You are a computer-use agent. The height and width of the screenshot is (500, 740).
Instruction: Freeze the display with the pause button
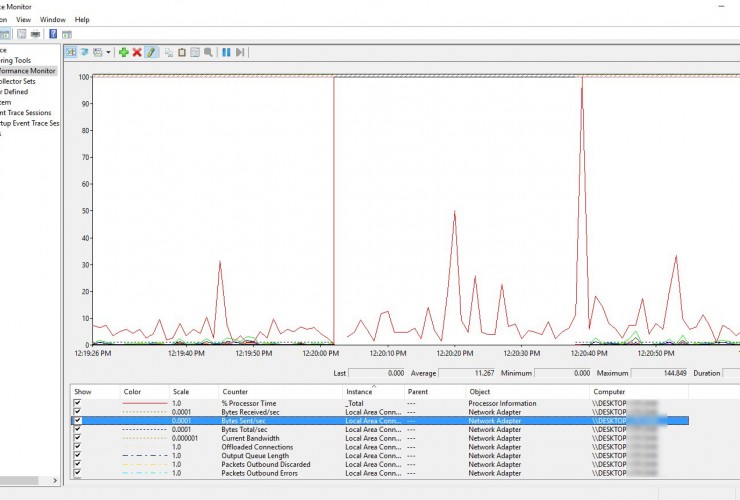(x=226, y=52)
